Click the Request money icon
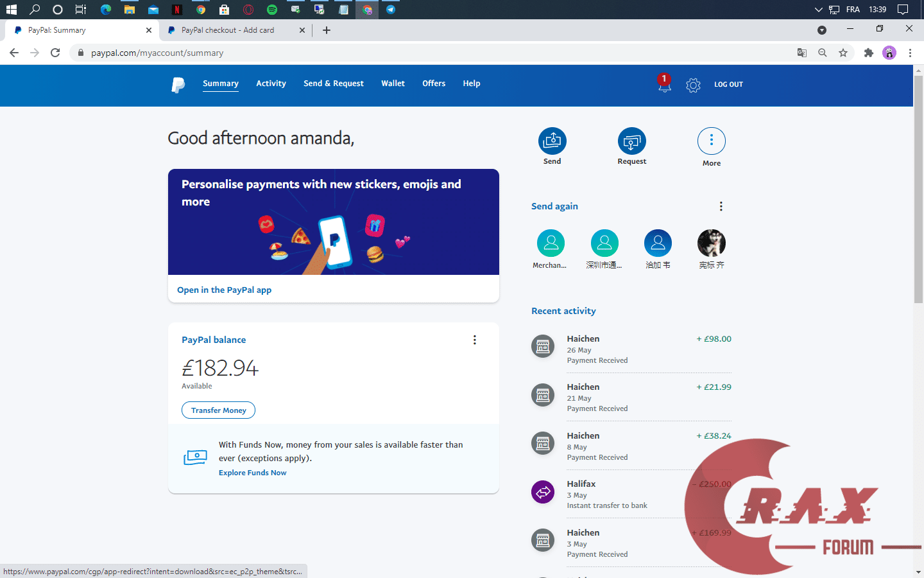924x578 pixels. click(632, 141)
